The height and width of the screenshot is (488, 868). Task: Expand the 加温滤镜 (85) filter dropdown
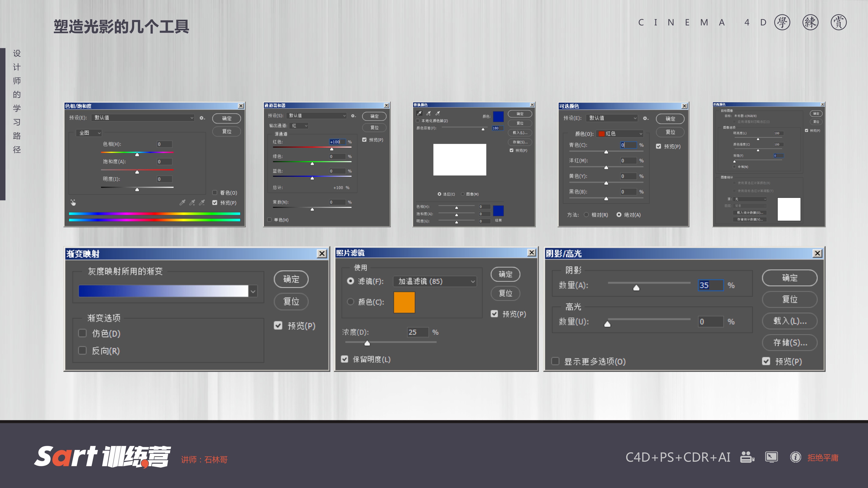coord(435,281)
